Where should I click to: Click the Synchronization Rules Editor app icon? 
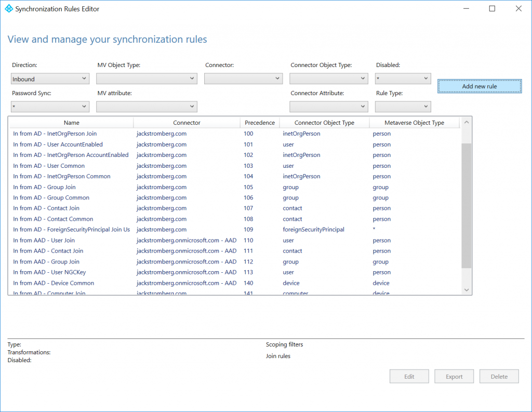(x=9, y=9)
